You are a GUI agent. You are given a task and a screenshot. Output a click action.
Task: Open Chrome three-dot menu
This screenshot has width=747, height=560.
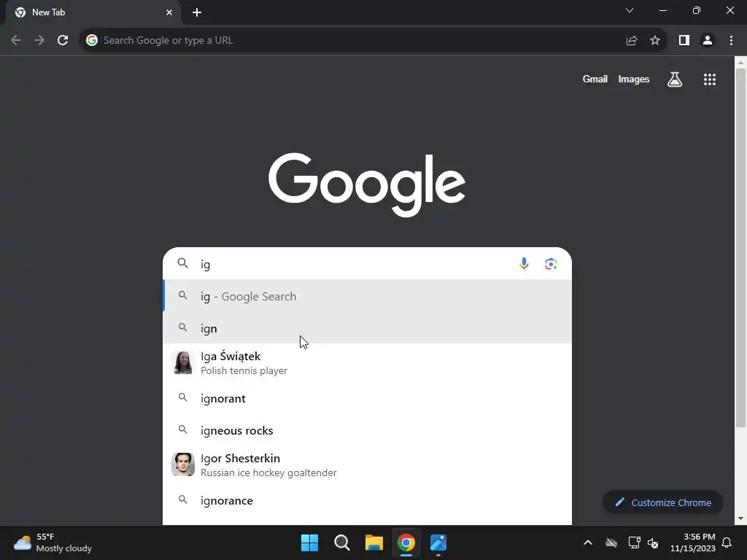[731, 41]
